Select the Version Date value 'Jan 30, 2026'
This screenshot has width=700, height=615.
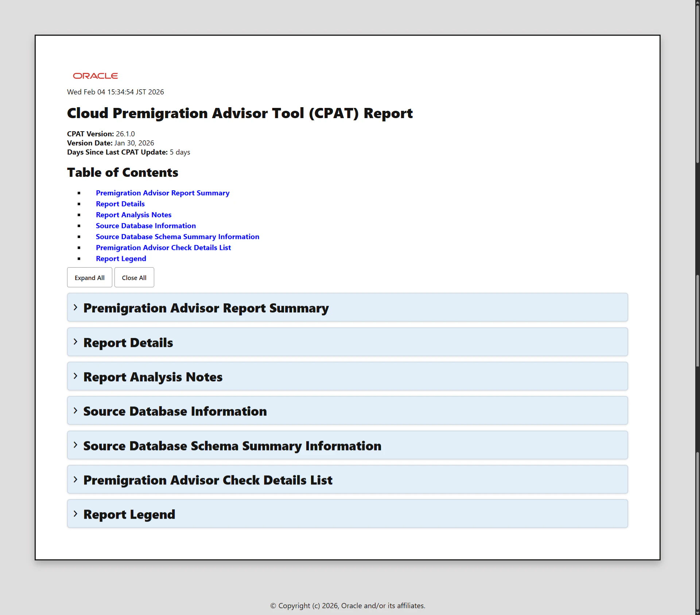click(134, 143)
